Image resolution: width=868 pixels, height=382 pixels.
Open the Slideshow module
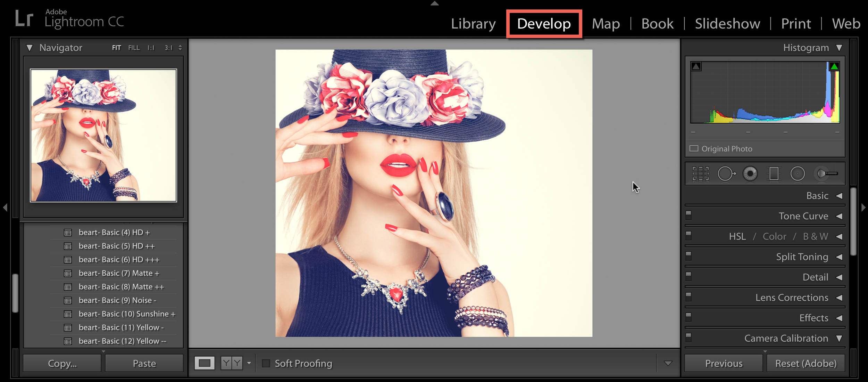tap(727, 24)
